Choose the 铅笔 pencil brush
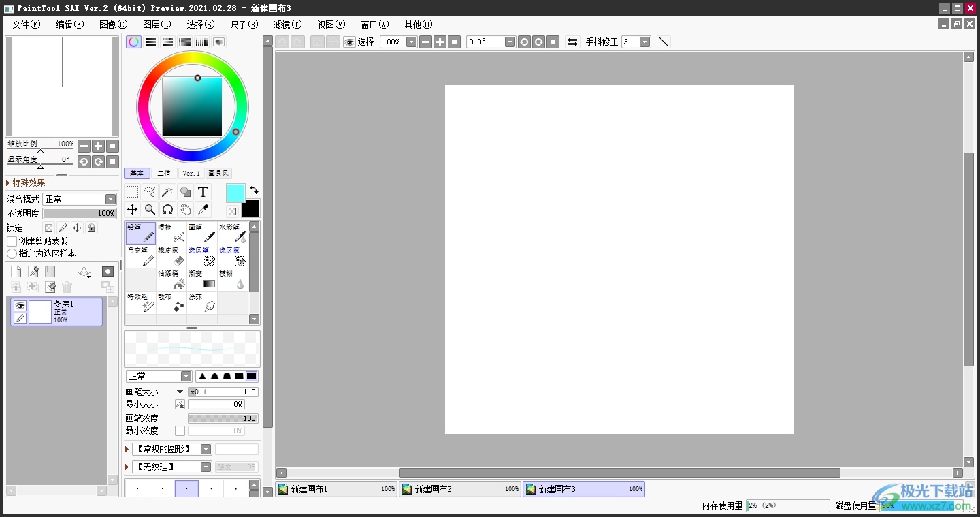This screenshot has width=980, height=517. pyautogui.click(x=141, y=233)
